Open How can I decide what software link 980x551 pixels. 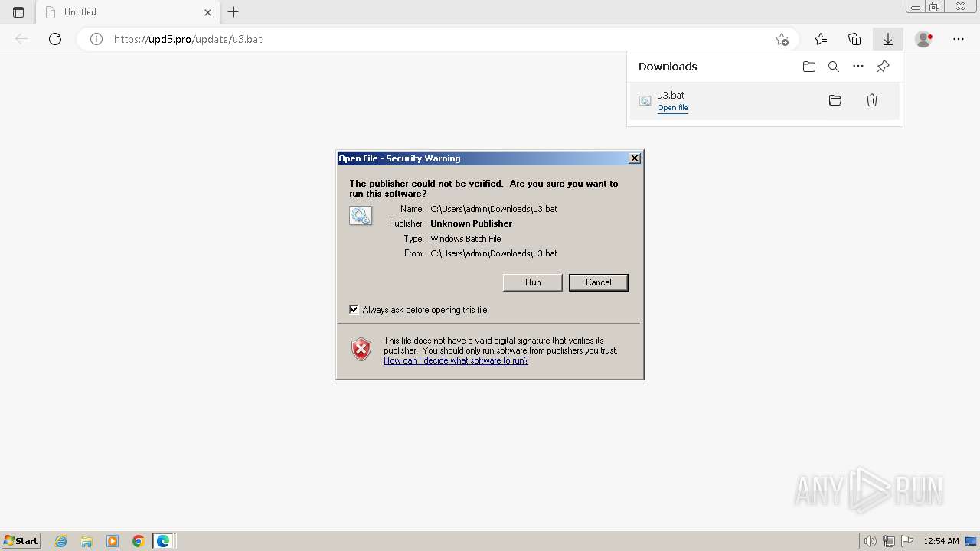456,360
